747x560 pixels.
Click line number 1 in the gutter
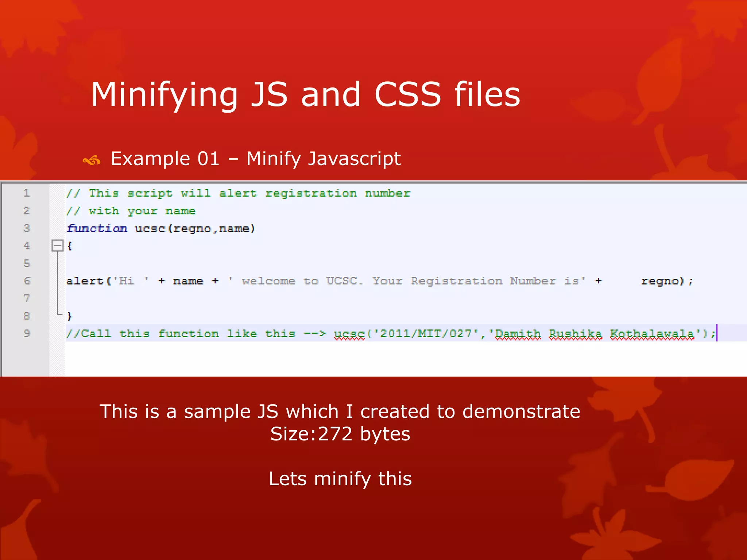tap(27, 193)
